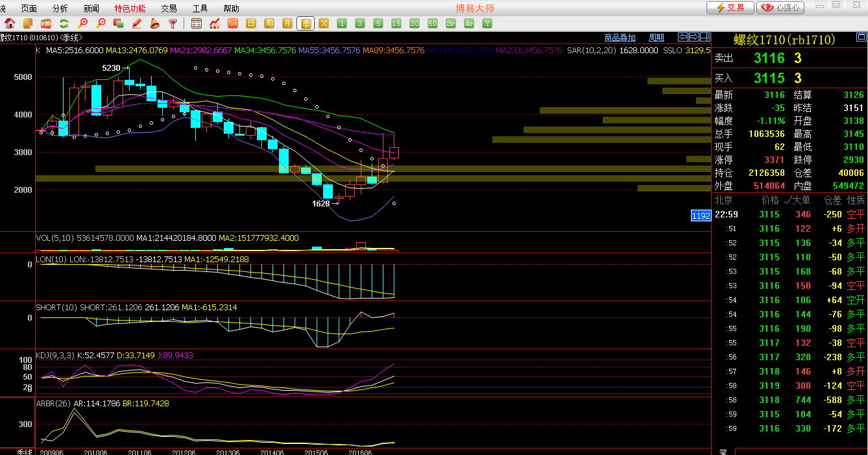The height and width of the screenshot is (455, 868).
Task: Show the quote list table icon
Action: click(x=197, y=23)
